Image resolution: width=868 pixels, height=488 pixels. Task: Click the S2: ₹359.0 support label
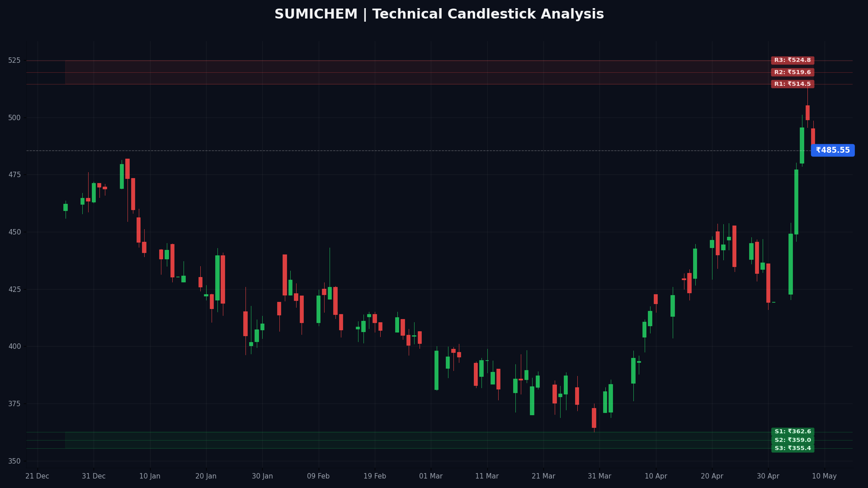tap(793, 440)
